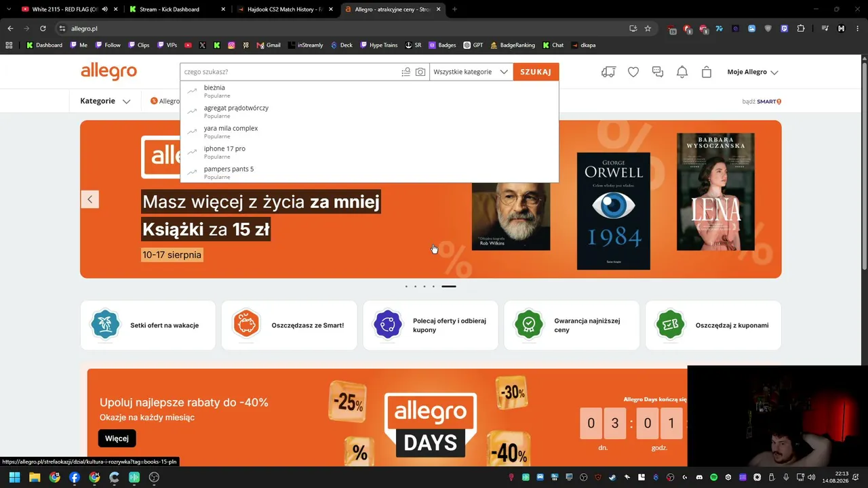868x488 pixels.
Task: Go to previous banner slide
Action: pos(90,199)
